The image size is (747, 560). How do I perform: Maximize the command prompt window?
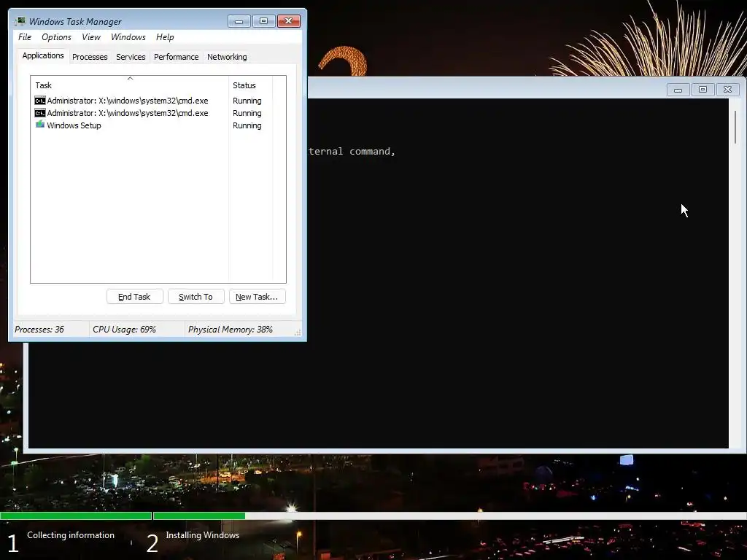(x=703, y=90)
